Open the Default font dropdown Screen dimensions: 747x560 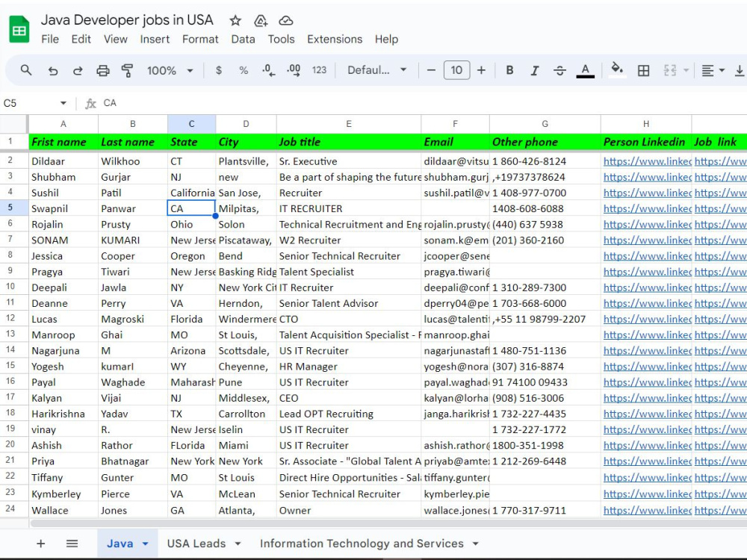[376, 70]
